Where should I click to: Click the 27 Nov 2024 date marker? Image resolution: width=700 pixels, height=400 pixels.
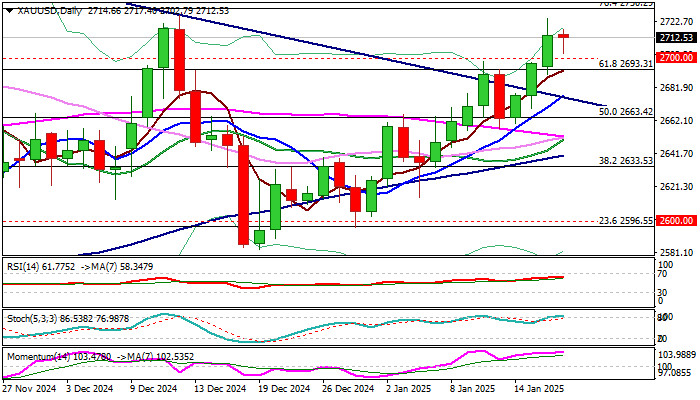29,389
